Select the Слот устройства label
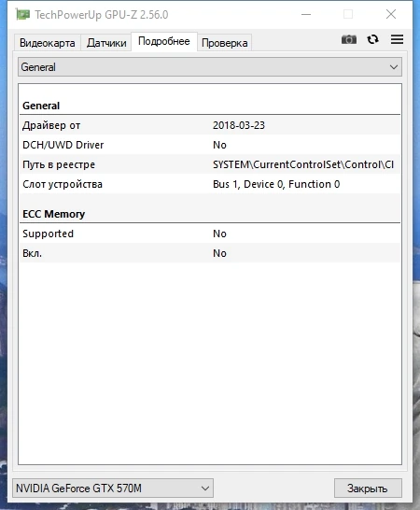 pos(63,184)
